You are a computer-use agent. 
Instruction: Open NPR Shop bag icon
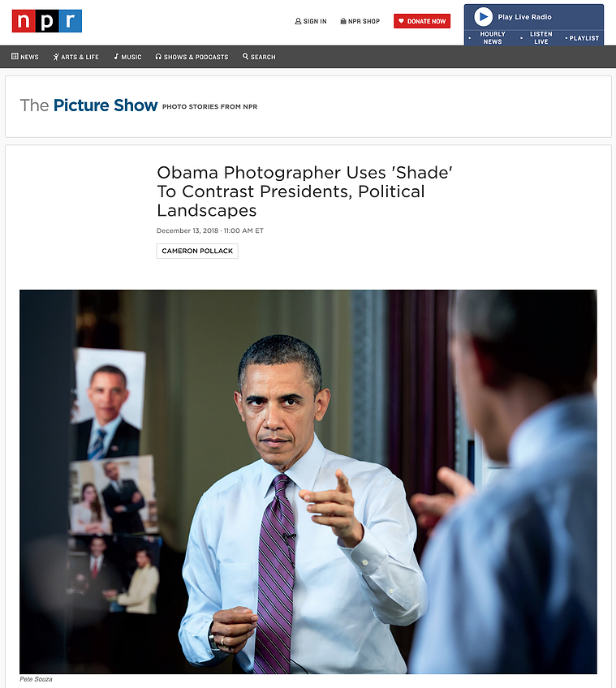click(343, 21)
